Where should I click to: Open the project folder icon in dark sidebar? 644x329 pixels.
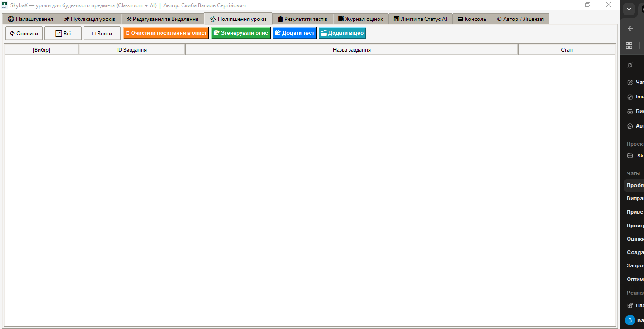point(630,156)
